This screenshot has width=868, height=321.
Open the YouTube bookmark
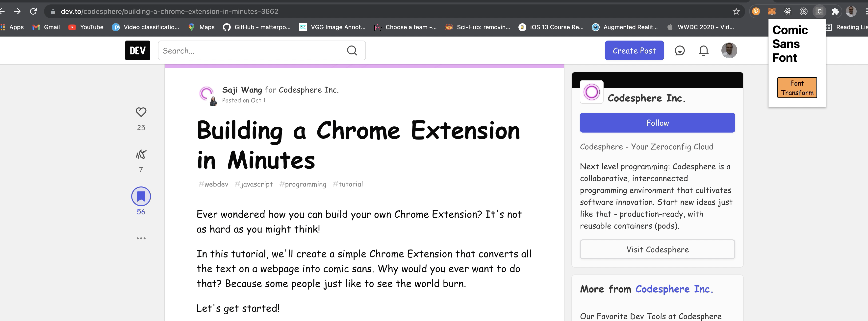[x=86, y=27]
